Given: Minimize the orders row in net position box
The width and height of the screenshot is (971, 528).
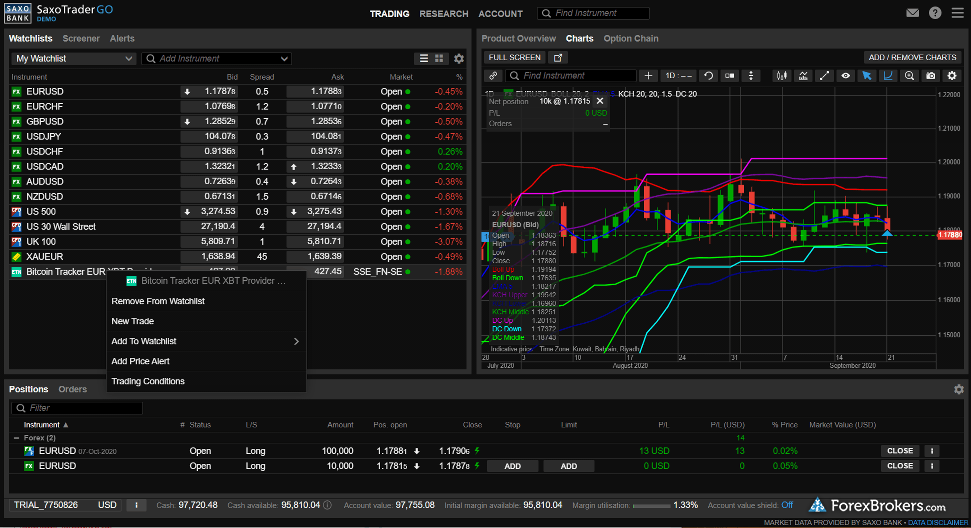Looking at the screenshot, I should [x=605, y=124].
